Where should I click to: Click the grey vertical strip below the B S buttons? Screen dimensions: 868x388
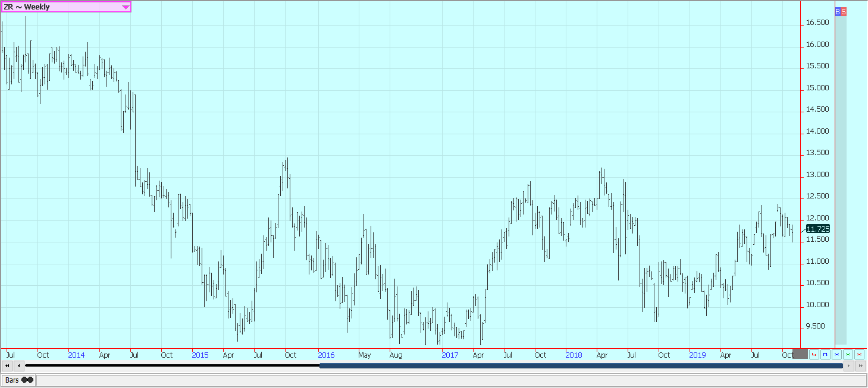tap(841, 180)
